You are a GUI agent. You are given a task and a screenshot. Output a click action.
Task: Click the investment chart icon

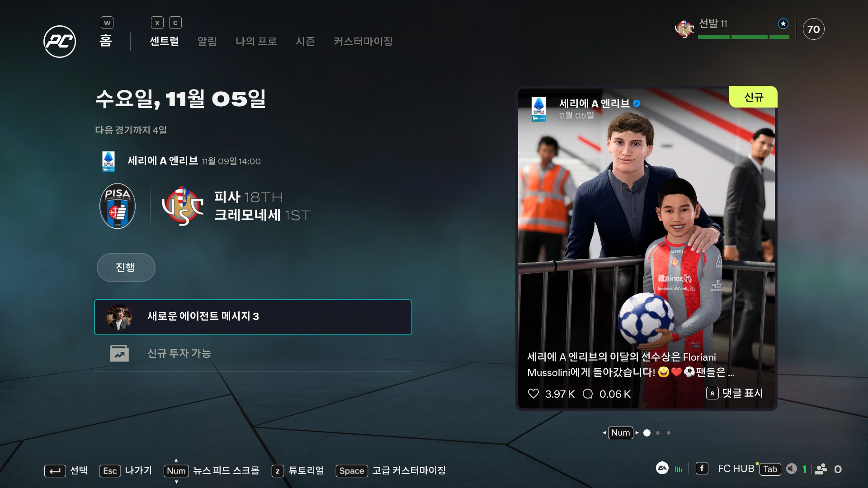pyautogui.click(x=119, y=353)
